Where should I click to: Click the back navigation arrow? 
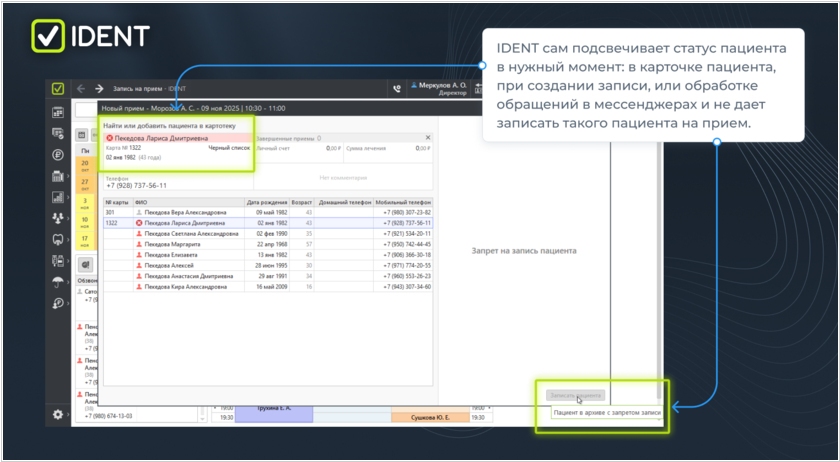81,89
